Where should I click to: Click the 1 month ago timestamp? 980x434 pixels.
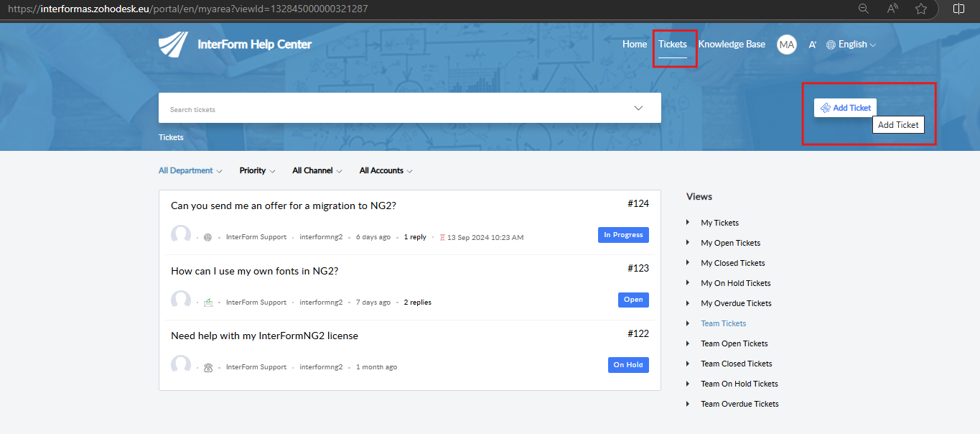tap(376, 367)
